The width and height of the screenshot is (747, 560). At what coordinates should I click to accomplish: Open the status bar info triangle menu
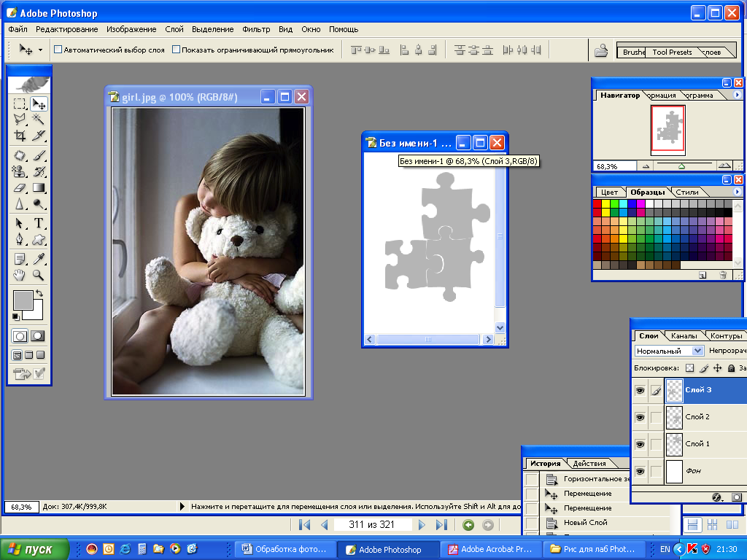tap(182, 506)
